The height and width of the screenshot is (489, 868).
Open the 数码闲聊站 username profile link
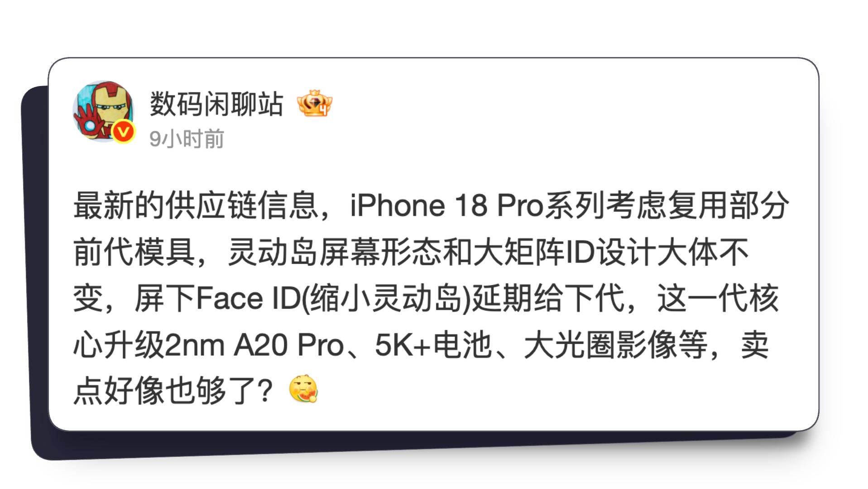[216, 104]
